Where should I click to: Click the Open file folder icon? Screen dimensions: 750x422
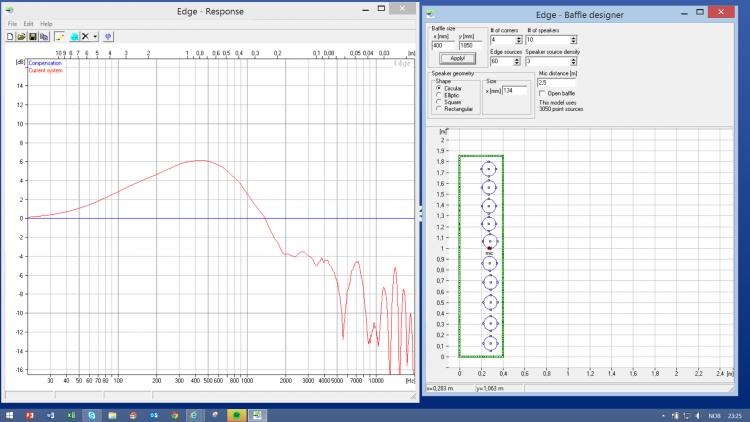click(x=21, y=36)
